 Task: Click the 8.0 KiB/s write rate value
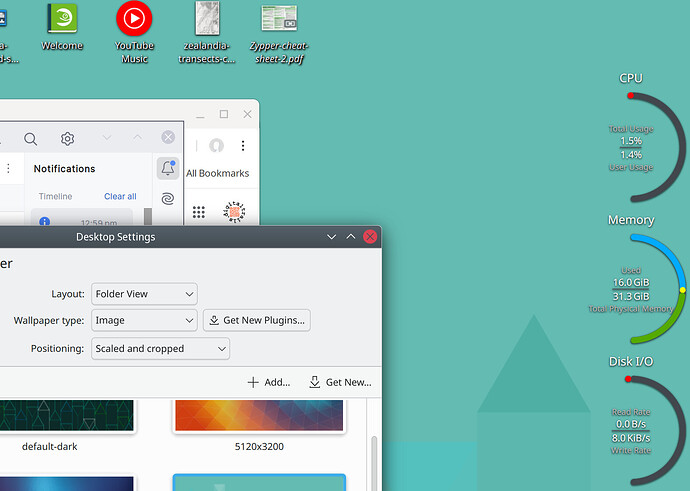[631, 438]
